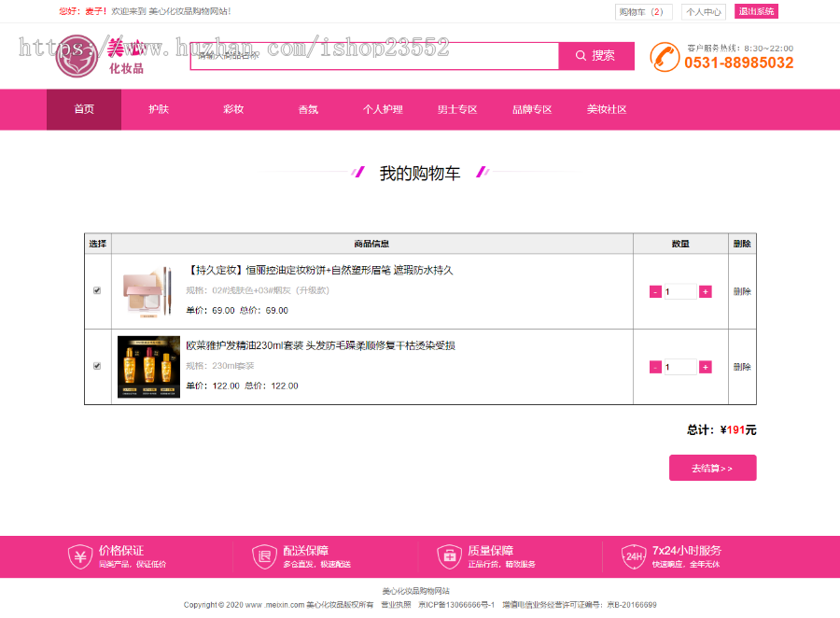Go to the 美妆社区 section

[x=607, y=109]
